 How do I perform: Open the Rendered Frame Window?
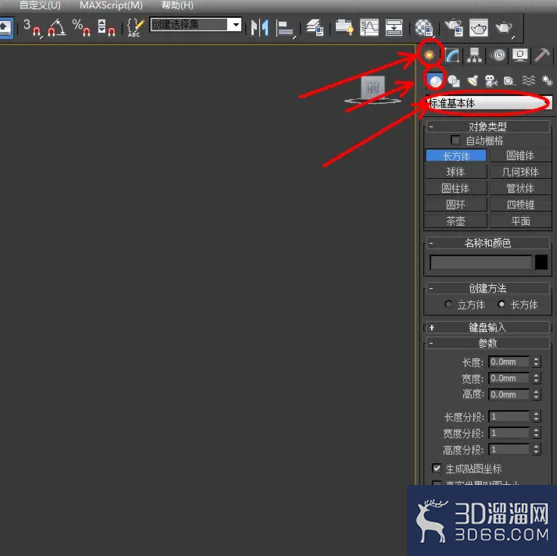click(x=478, y=27)
